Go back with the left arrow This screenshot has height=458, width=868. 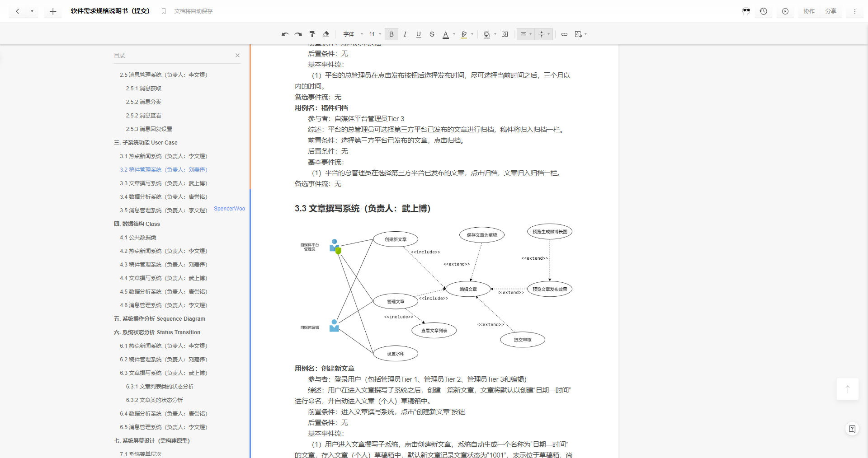18,11
